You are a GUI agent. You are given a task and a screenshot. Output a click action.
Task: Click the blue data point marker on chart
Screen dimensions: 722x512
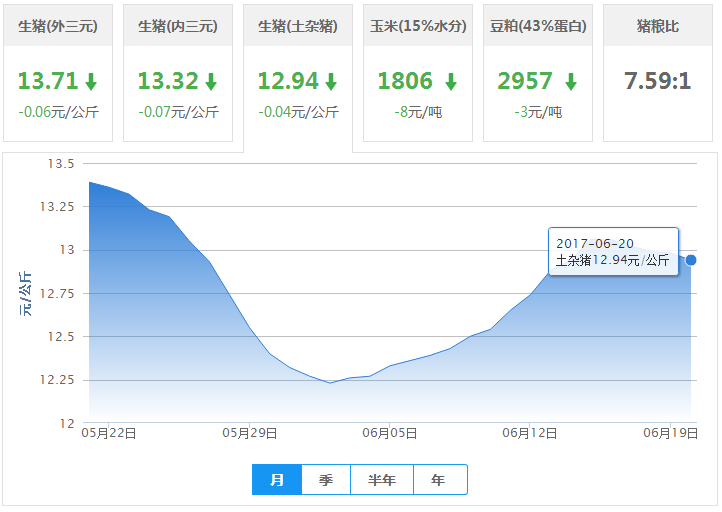(x=691, y=260)
